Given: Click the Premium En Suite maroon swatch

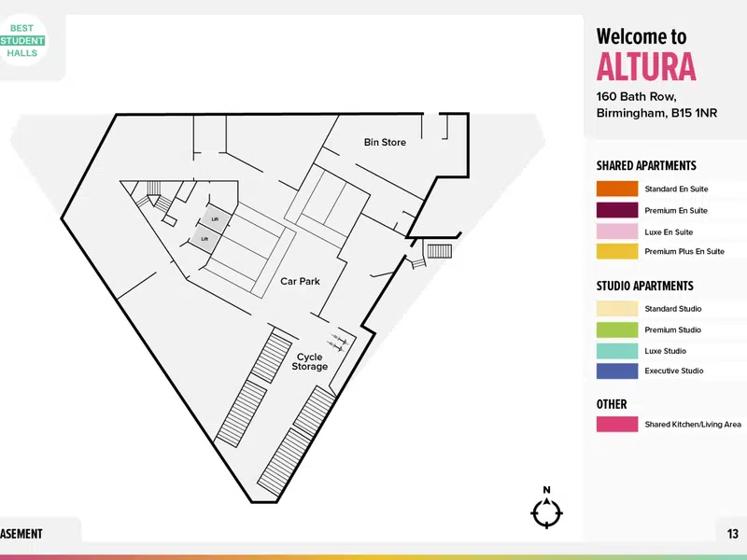Looking at the screenshot, I should tap(617, 210).
